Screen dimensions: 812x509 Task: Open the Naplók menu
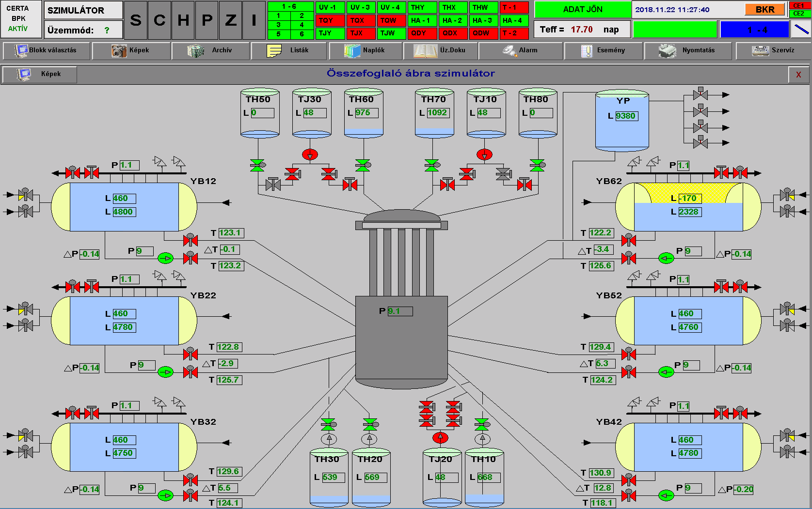pyautogui.click(x=365, y=50)
